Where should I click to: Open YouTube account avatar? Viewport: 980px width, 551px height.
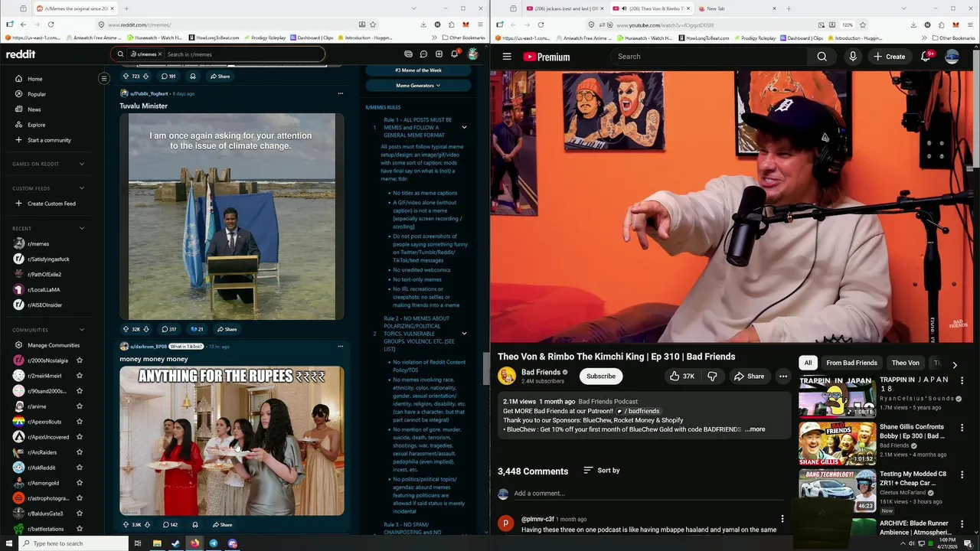(x=952, y=57)
